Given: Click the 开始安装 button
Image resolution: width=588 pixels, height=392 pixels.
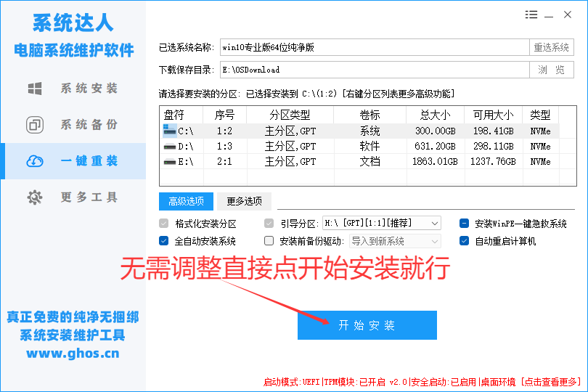Looking at the screenshot, I should (x=367, y=325).
